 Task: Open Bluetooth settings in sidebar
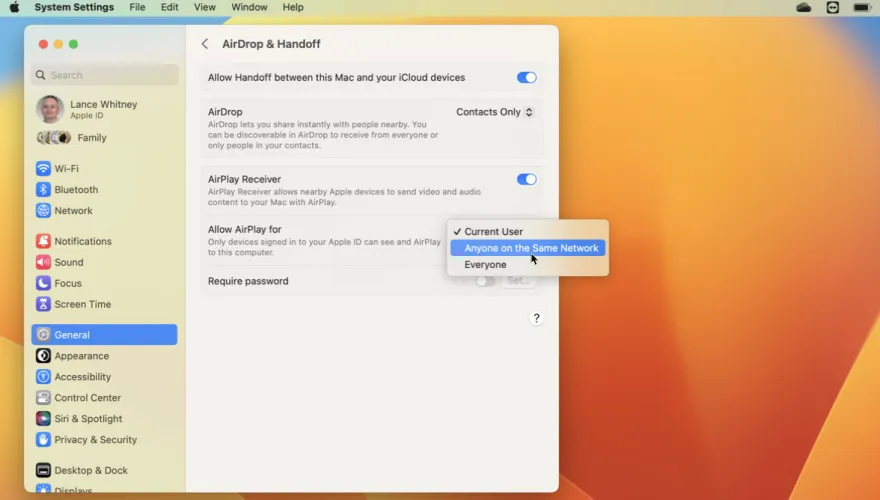(76, 190)
